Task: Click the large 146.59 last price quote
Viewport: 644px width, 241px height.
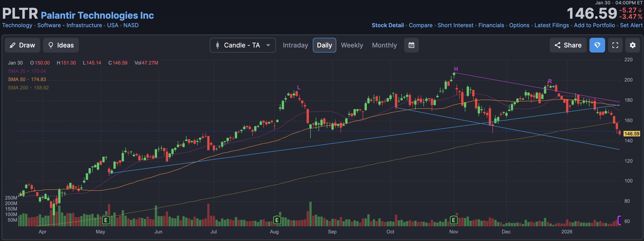Action: pyautogui.click(x=592, y=14)
